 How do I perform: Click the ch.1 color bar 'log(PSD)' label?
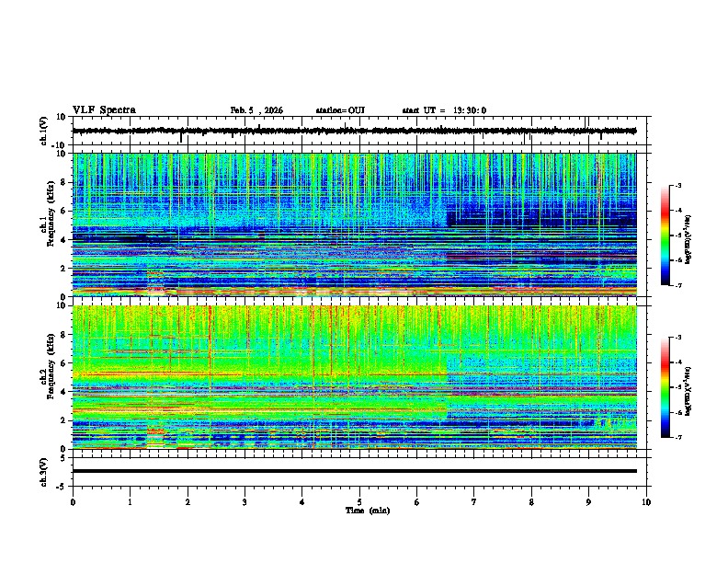(x=688, y=239)
